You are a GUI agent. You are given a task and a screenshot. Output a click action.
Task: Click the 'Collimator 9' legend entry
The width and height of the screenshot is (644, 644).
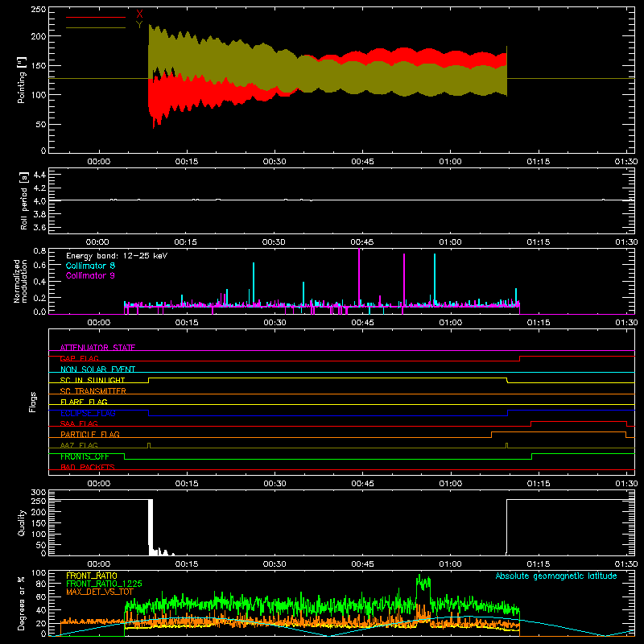click(90, 275)
